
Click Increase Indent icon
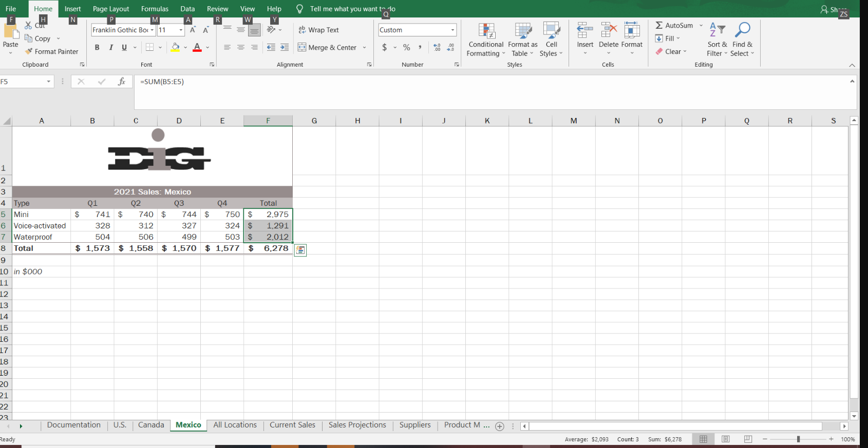pos(285,47)
